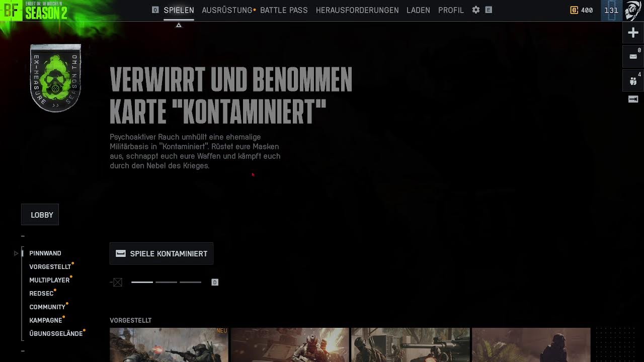Open the Herausforderungen tab

pos(357,10)
